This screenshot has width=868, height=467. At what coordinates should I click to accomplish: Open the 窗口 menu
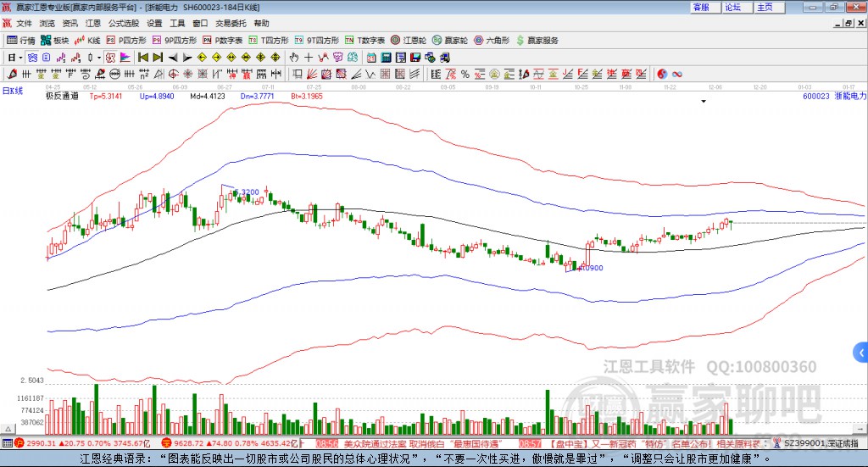(x=200, y=23)
